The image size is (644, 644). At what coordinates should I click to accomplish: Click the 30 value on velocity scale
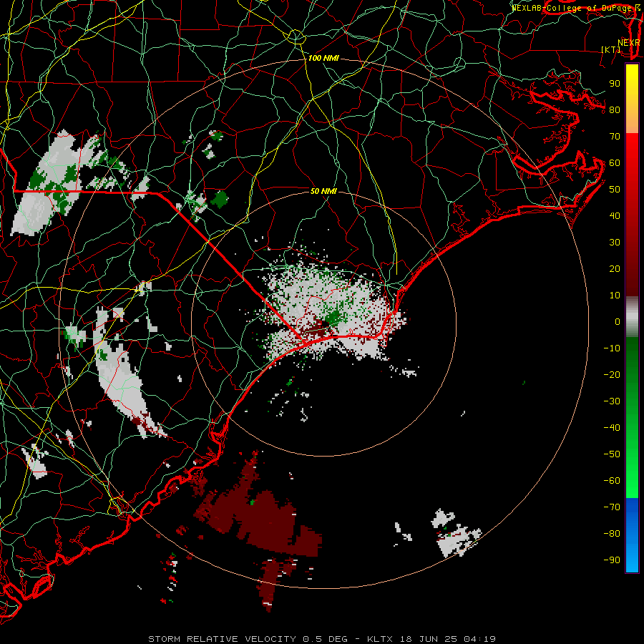click(615, 243)
